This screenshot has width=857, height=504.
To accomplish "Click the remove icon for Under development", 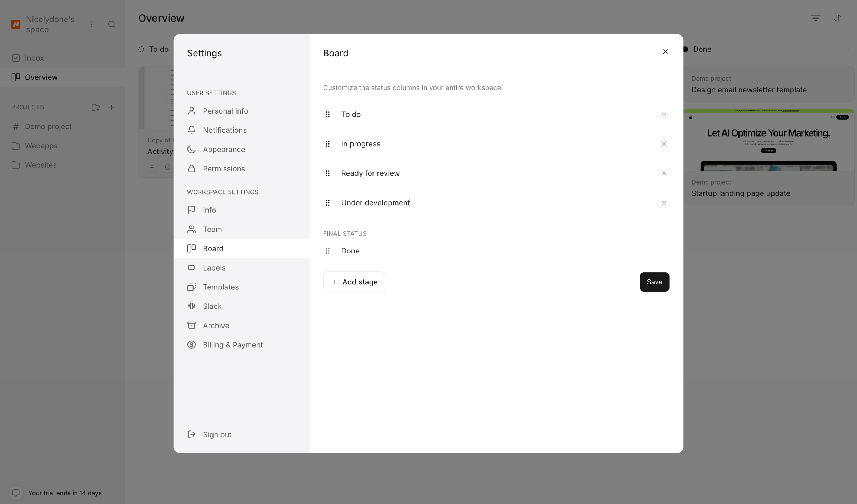I will (664, 203).
